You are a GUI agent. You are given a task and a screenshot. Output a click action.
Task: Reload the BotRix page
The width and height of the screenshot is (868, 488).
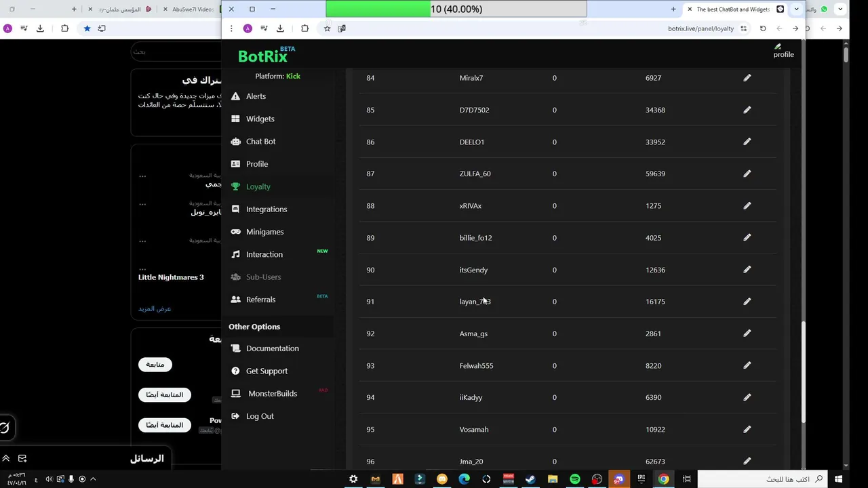point(763,28)
